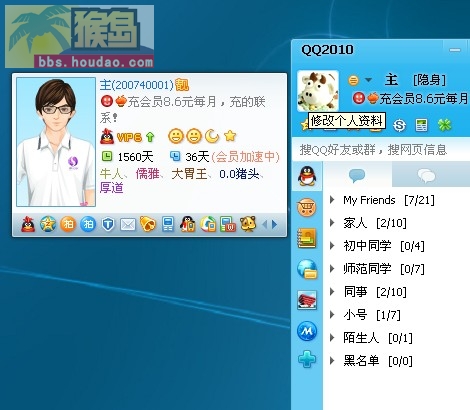Viewport: 470px width, 410px height.
Task: Click the 牛人 impression tag
Action: tap(111, 174)
